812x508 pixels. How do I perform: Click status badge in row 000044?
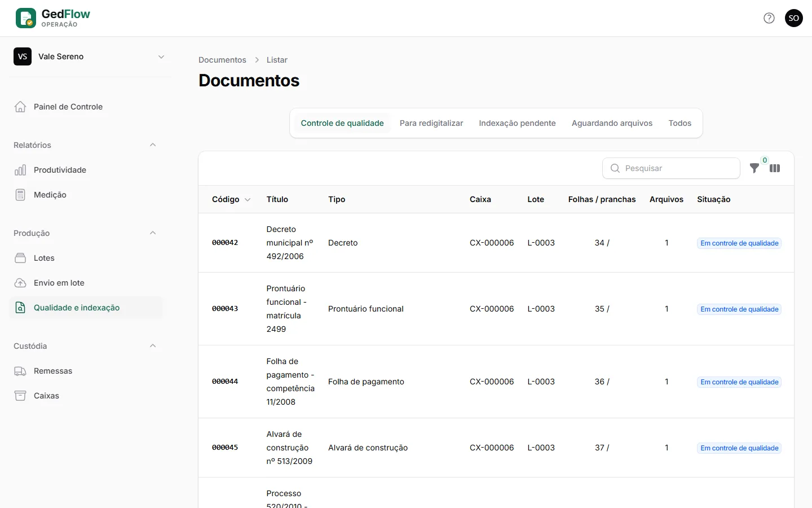[x=739, y=382]
